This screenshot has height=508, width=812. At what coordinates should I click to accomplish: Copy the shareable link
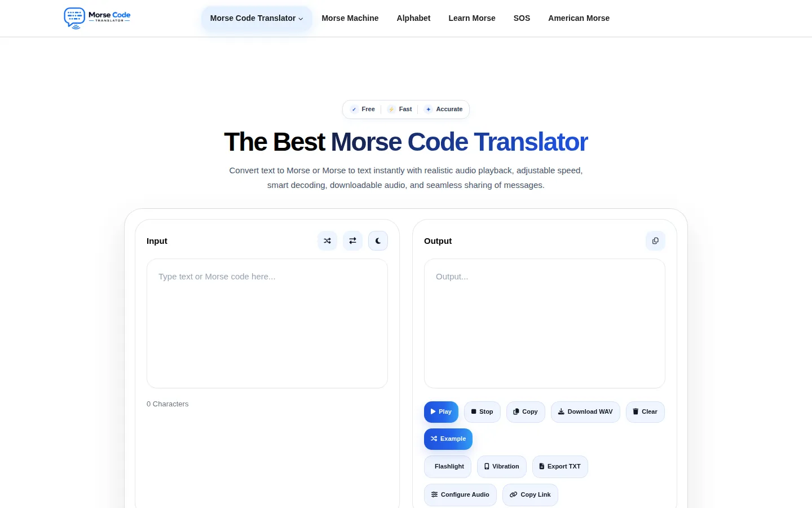click(x=531, y=495)
